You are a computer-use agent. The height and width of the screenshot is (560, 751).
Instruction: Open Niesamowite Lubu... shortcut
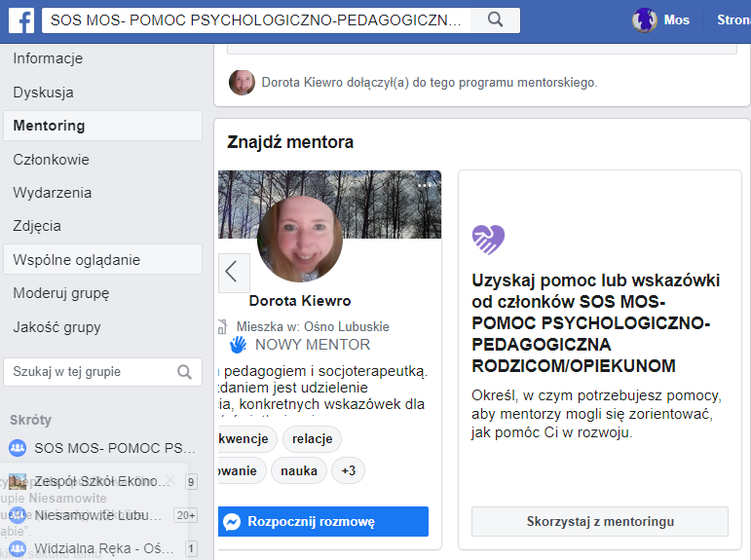tap(98, 515)
